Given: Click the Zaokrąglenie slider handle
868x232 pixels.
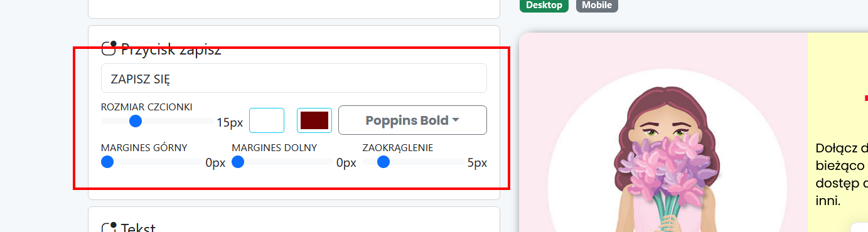Looking at the screenshot, I should (x=383, y=162).
